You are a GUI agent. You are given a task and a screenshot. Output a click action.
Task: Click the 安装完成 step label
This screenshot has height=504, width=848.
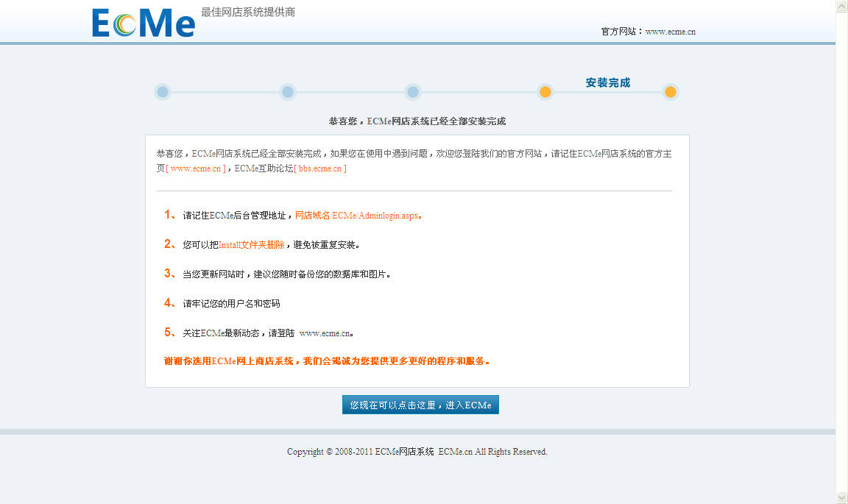pyautogui.click(x=608, y=82)
